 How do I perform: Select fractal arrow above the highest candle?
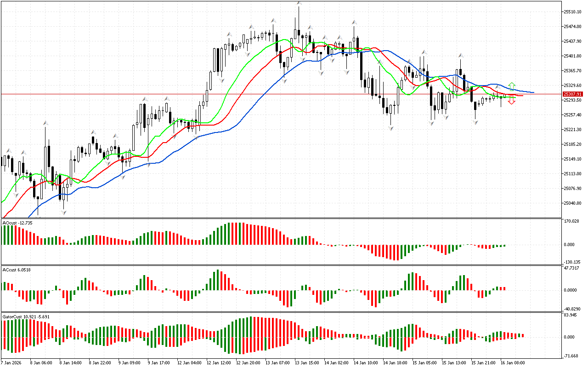click(x=299, y=3)
